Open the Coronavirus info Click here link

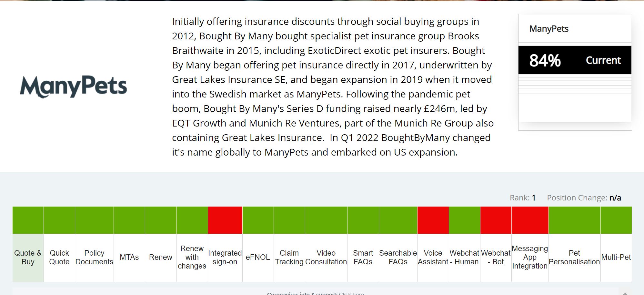click(351, 293)
